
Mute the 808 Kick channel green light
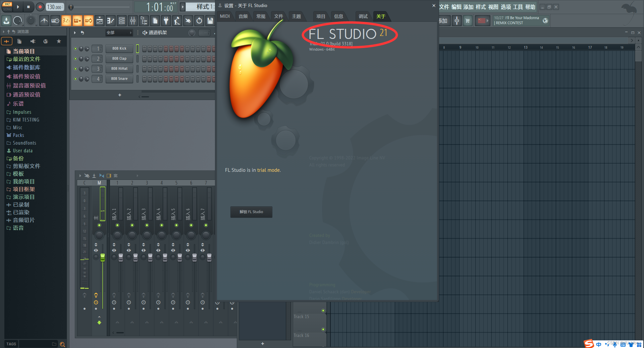75,49
